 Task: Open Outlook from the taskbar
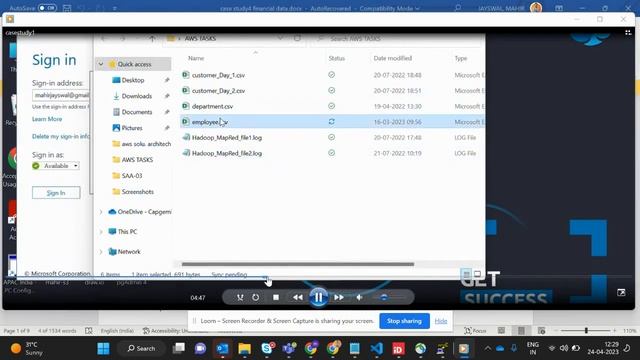coord(222,349)
